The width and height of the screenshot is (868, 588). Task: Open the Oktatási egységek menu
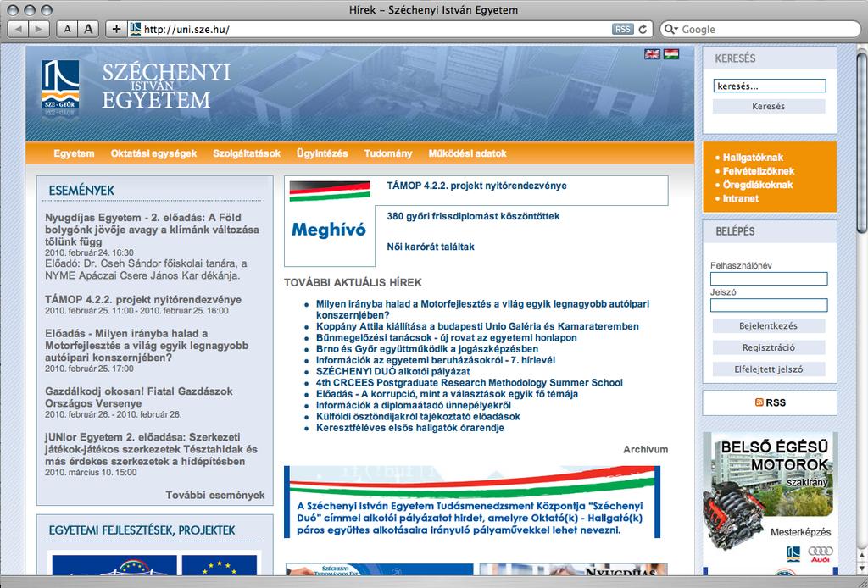[153, 153]
